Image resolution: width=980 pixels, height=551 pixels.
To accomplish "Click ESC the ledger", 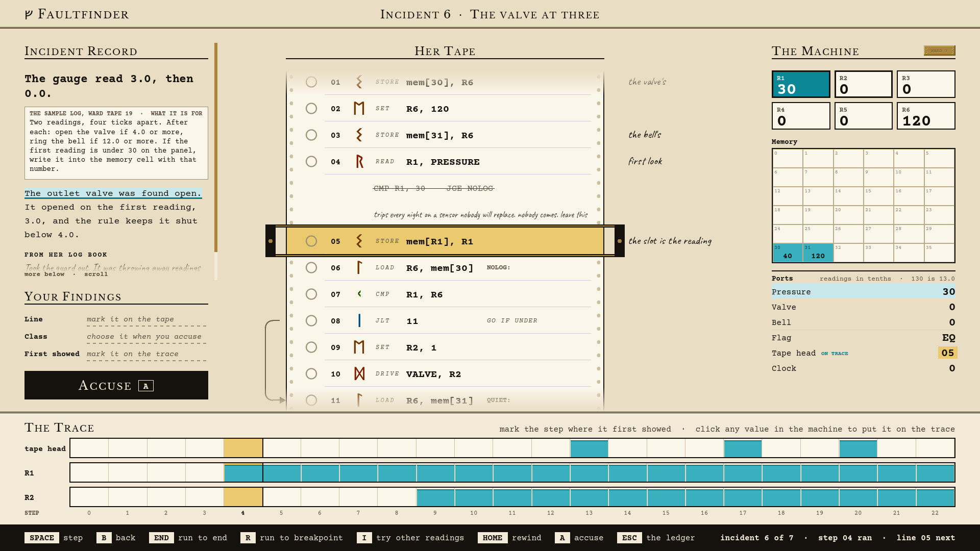I will [x=656, y=538].
